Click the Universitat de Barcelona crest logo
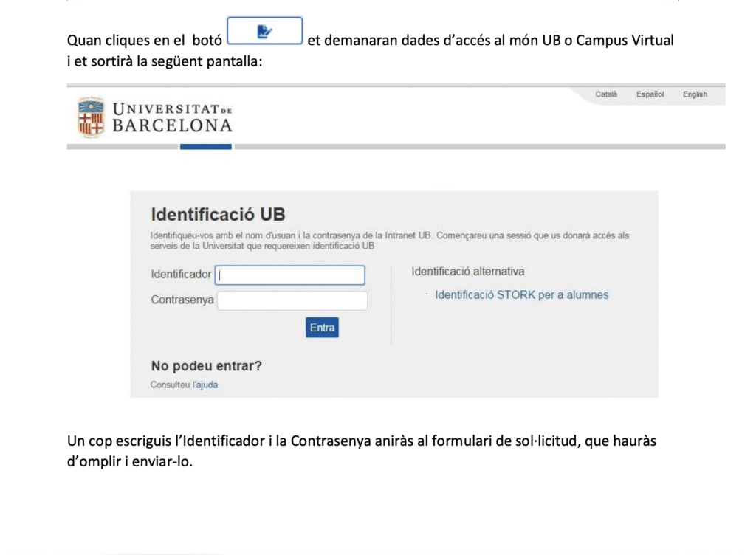This screenshot has height=555, width=756. pos(91,117)
